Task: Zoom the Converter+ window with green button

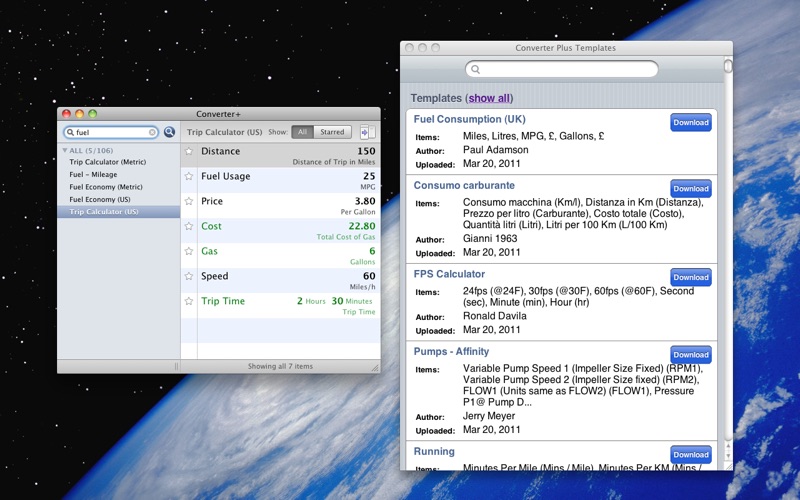Action: tap(92, 114)
